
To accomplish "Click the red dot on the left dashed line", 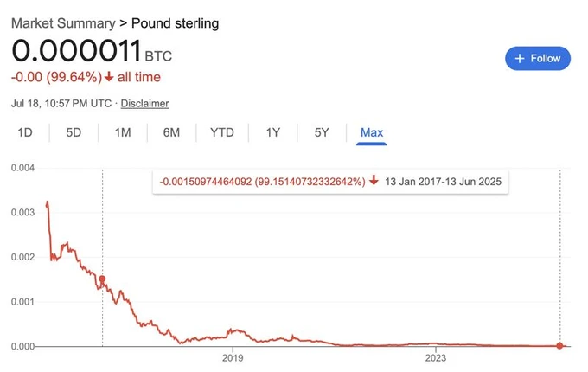I will coord(102,279).
